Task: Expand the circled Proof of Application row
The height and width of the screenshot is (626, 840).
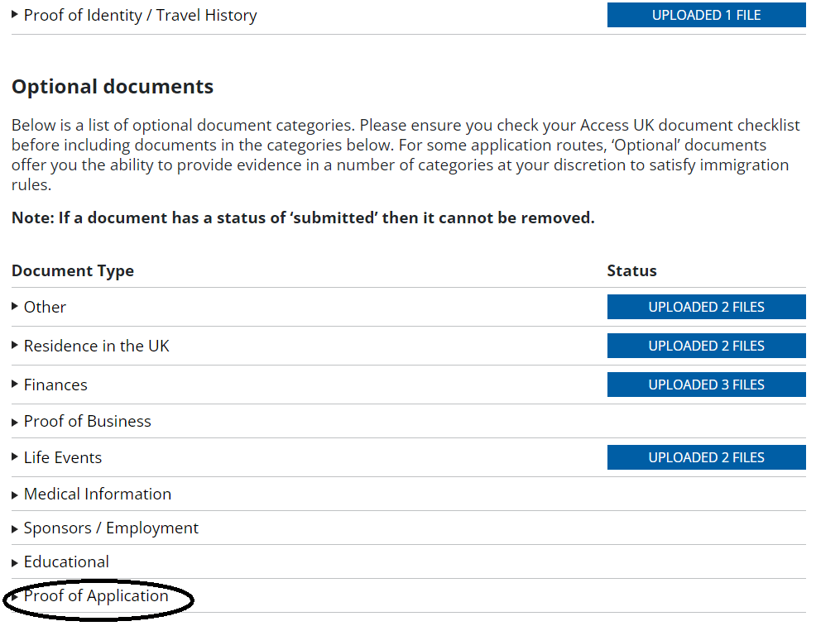Action: 96,595
